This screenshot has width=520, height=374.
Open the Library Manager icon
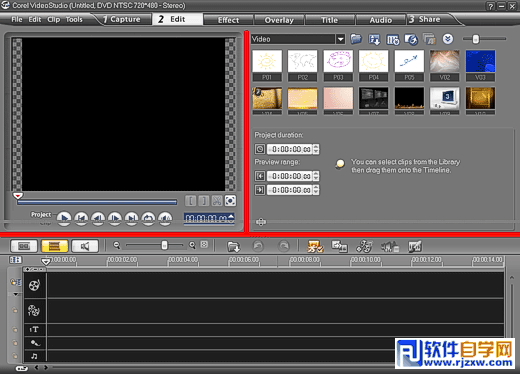(x=429, y=39)
